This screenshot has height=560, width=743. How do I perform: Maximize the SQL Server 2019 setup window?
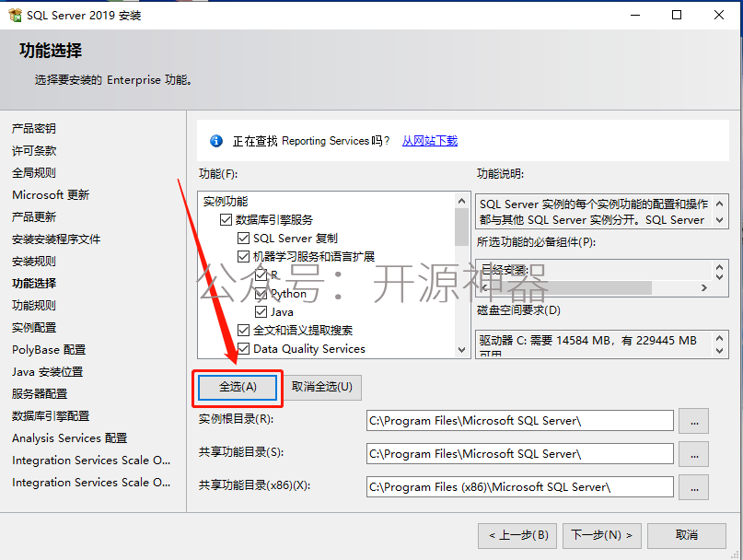[677, 15]
